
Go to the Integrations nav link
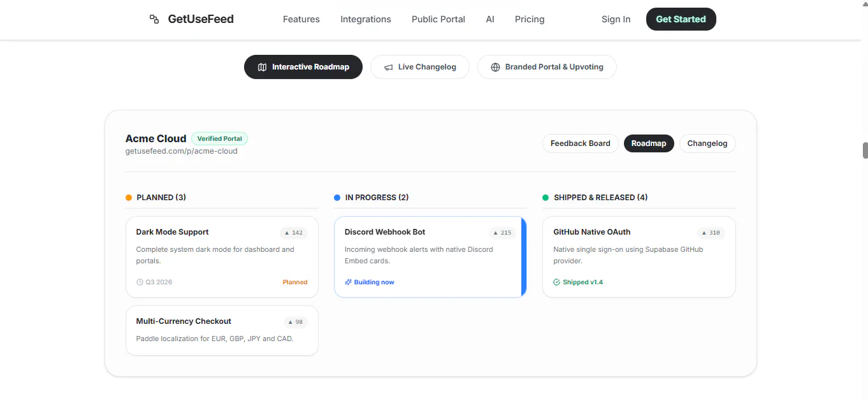366,19
